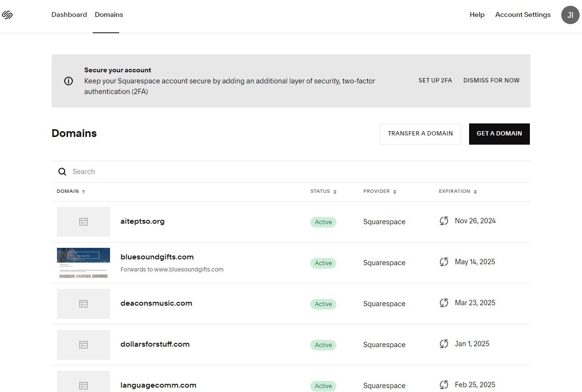Open the JI account avatar
The height and width of the screenshot is (392, 582).
click(570, 15)
